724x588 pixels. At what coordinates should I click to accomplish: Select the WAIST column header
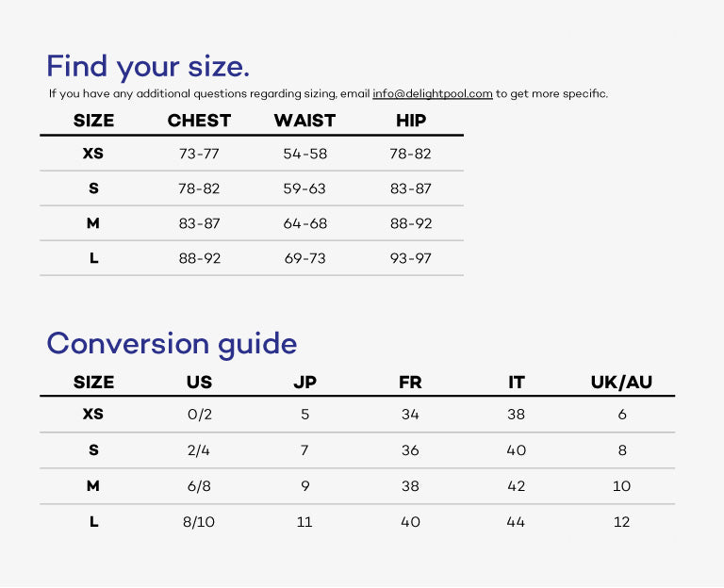304,121
